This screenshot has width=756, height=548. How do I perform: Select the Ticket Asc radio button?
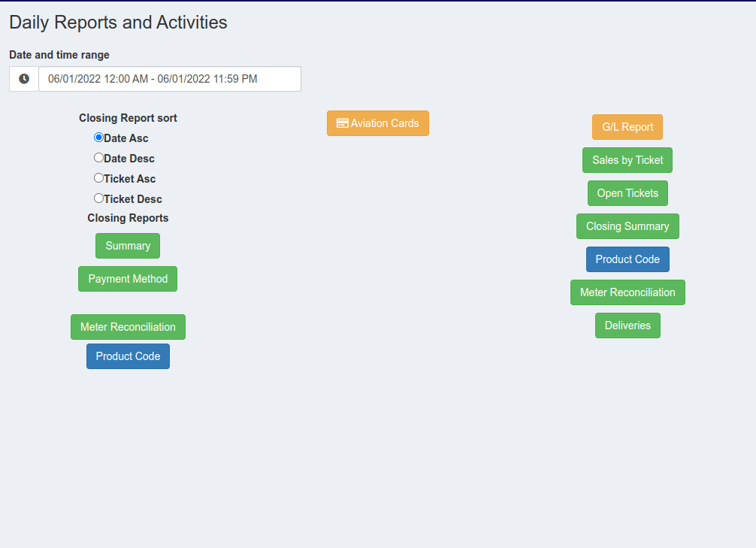(x=98, y=178)
